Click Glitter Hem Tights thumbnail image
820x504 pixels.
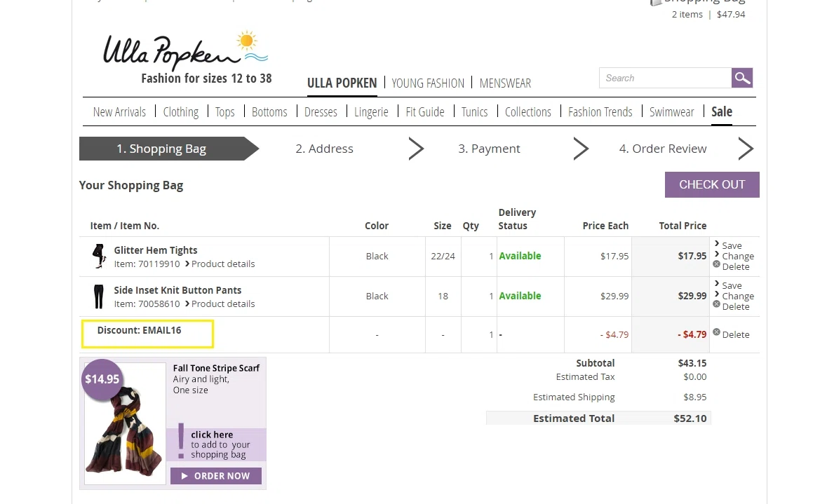pyautogui.click(x=99, y=256)
